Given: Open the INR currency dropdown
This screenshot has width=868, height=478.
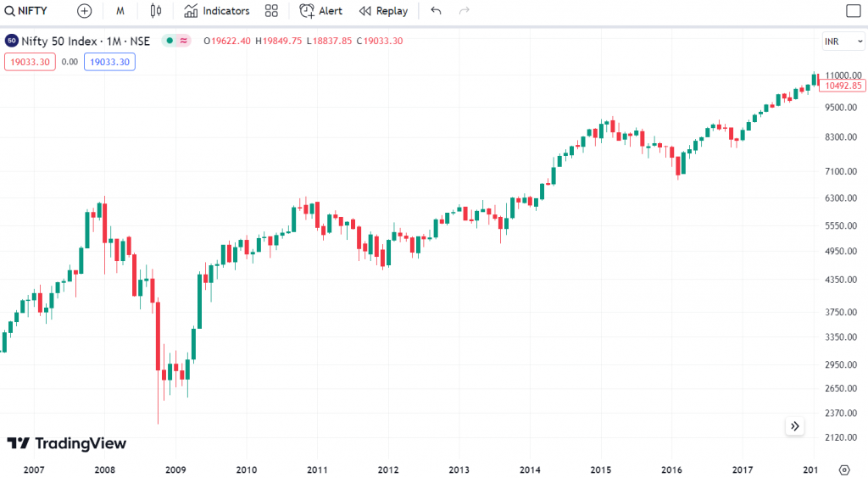Looking at the screenshot, I should 843,42.
